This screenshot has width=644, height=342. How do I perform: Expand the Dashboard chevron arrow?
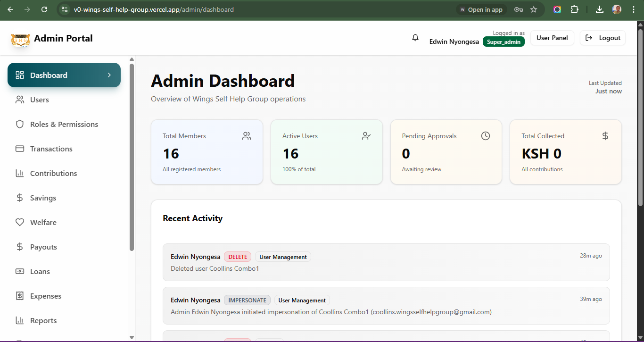(x=109, y=75)
